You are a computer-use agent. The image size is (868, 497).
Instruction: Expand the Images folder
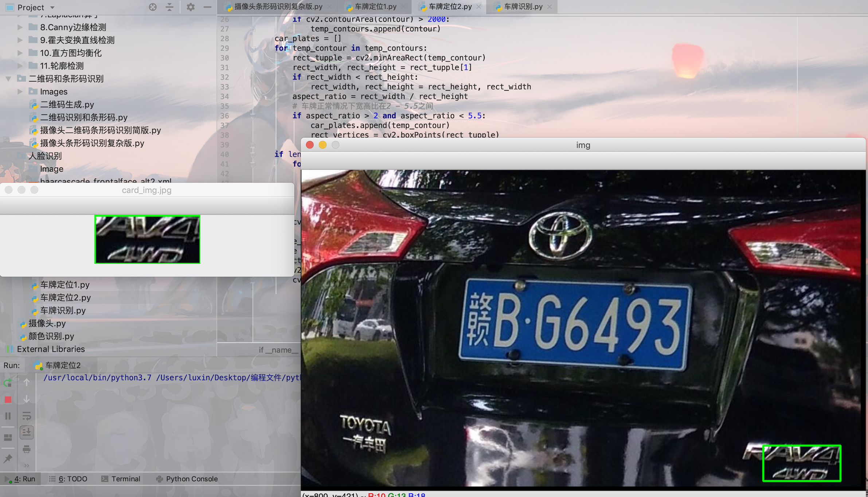(x=20, y=91)
